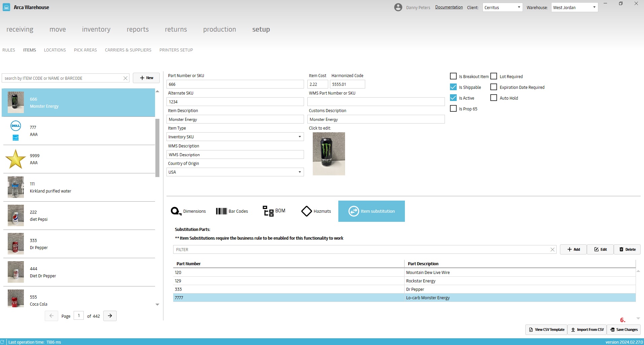Click the Alternate SKU field
644x345 pixels.
[x=235, y=102]
